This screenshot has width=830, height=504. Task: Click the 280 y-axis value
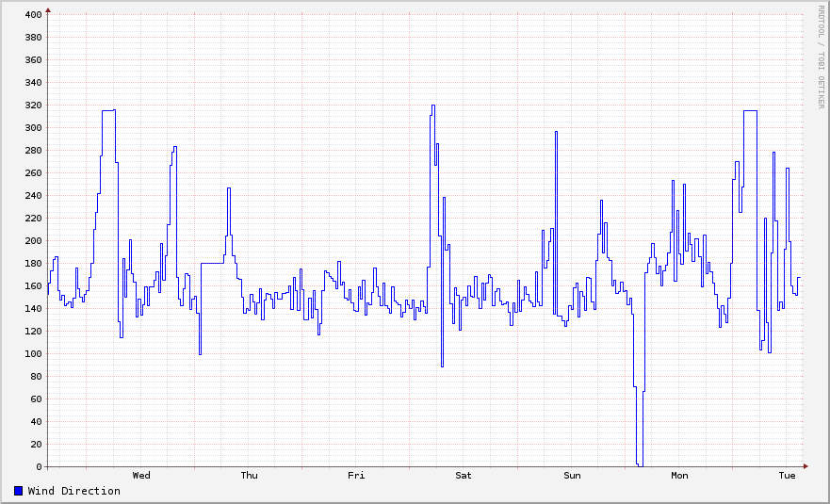pyautogui.click(x=33, y=151)
